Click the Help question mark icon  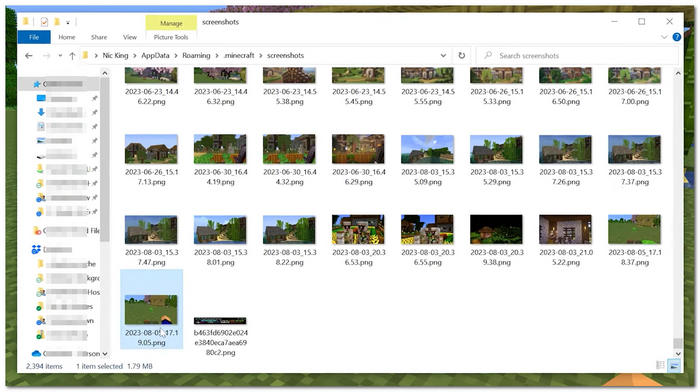[x=677, y=37]
